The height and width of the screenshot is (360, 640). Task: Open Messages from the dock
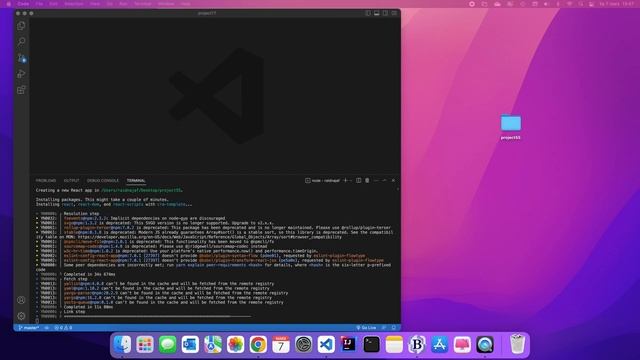(168, 344)
